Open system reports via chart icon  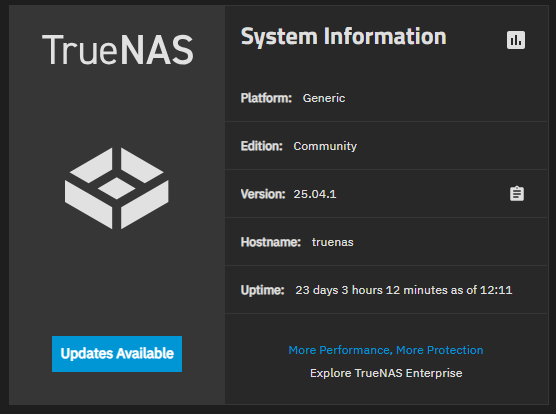point(516,40)
